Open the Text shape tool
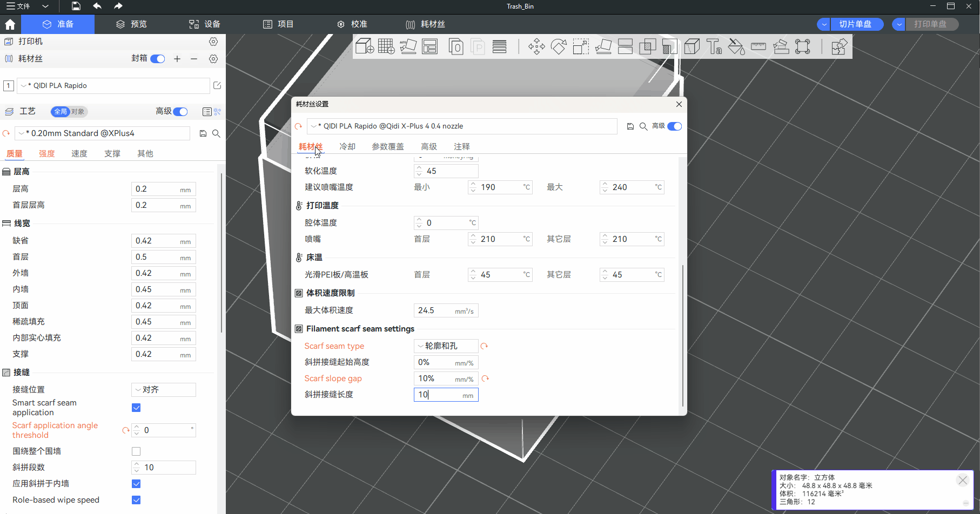Screen dimensions: 980x514 coord(714,47)
